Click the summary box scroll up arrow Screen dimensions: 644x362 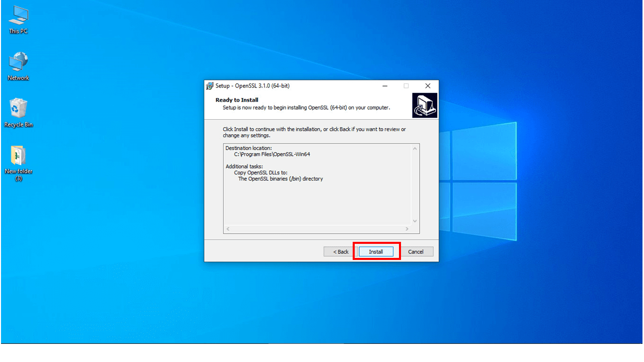coord(415,149)
